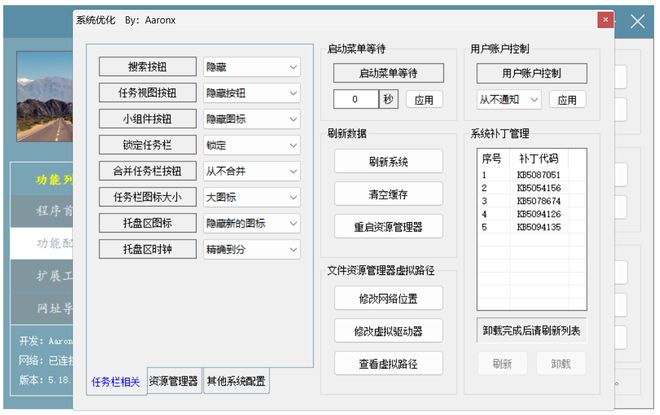660x415 pixels.
Task: Open the 隐藏图标 dropdown
Action: (x=252, y=119)
